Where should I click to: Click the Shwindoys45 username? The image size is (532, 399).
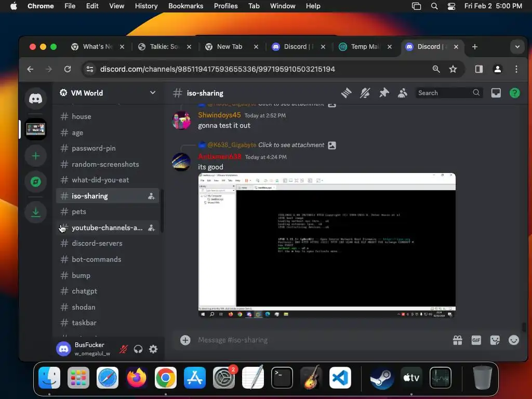219,115
